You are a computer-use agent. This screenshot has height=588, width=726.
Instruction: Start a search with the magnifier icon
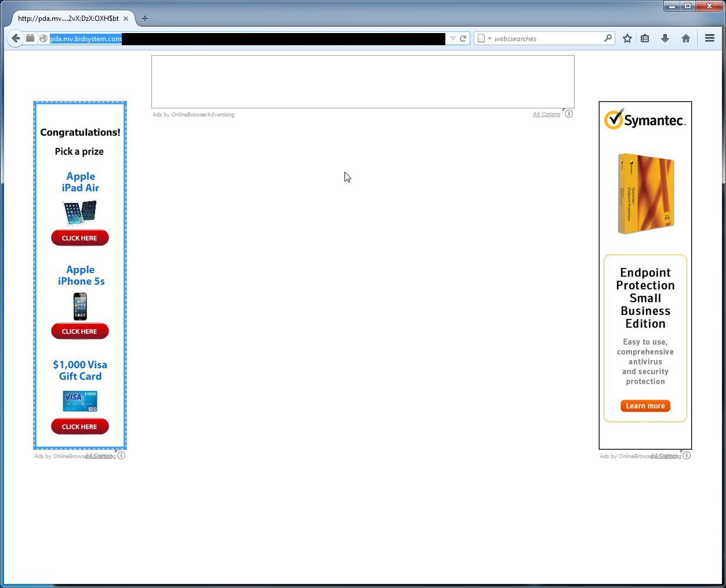(x=607, y=38)
